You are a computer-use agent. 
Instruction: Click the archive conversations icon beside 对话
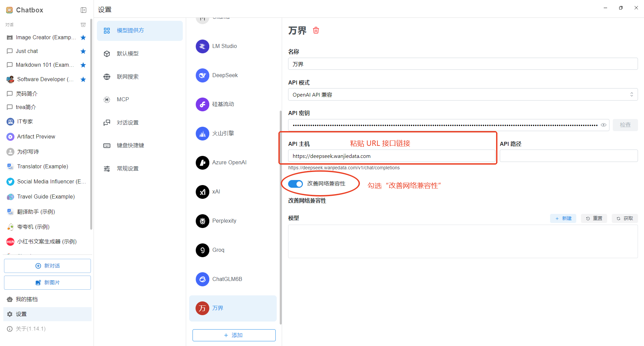(x=83, y=25)
